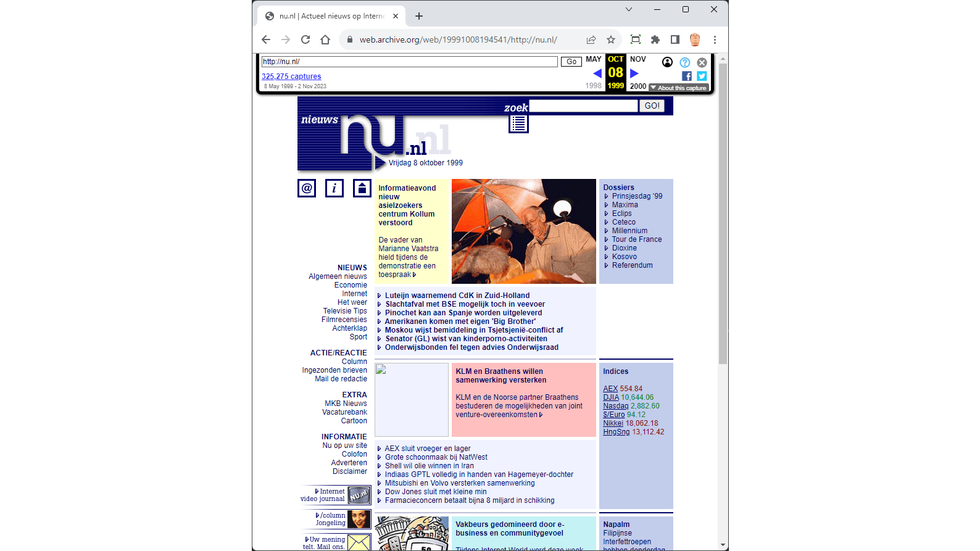Click the zoek search input field
Image resolution: width=980 pixels, height=551 pixels.
(583, 106)
